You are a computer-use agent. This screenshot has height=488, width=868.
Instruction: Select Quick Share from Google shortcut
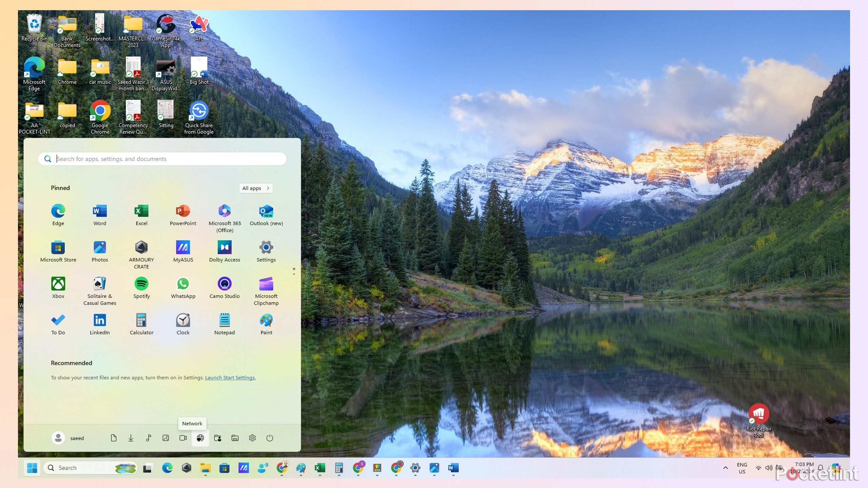(x=199, y=118)
